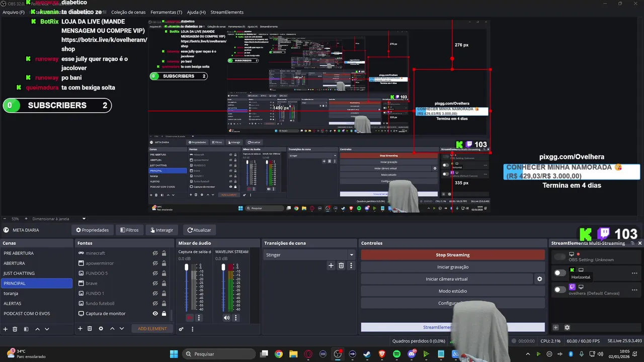Open the Coleção de cenas menu

point(128,12)
